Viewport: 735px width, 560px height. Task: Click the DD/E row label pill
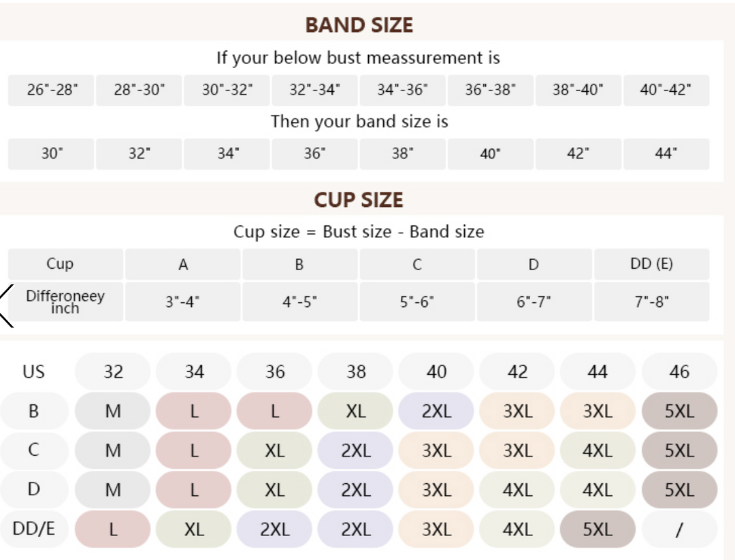(x=34, y=529)
